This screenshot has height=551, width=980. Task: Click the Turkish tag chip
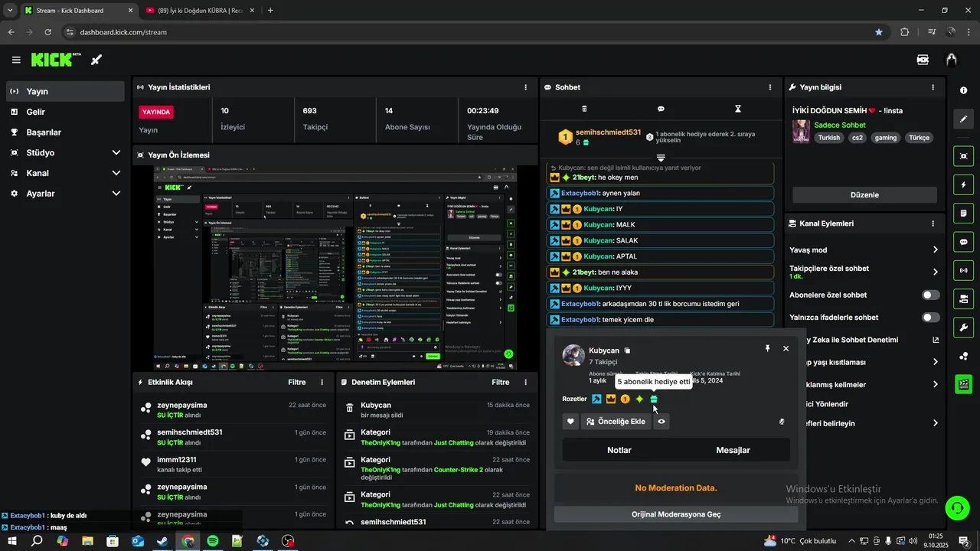coord(828,138)
